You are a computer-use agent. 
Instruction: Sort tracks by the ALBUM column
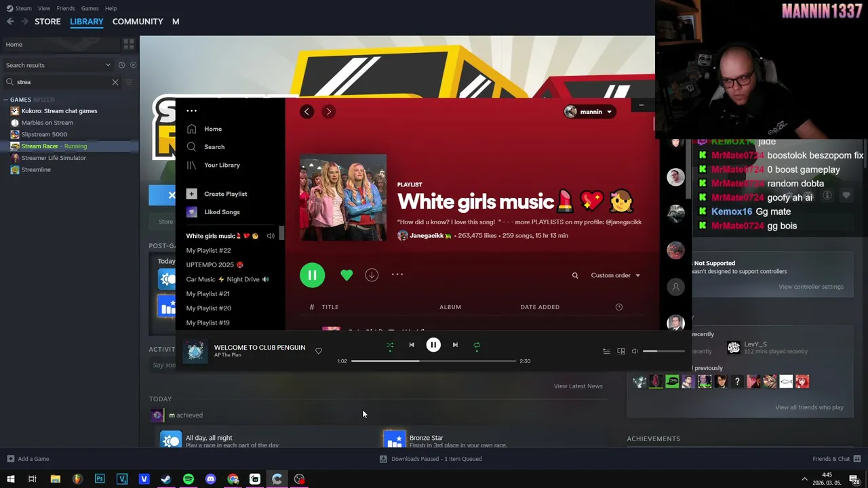[x=450, y=307]
